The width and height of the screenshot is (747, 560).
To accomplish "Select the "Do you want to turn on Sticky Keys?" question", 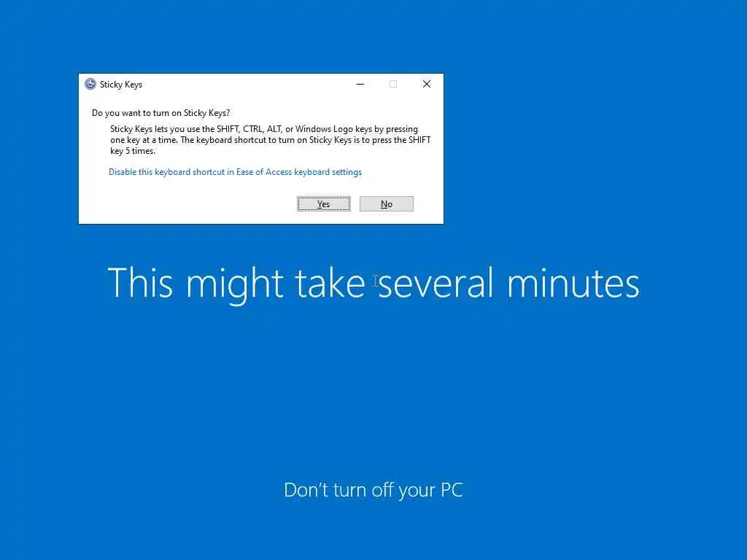I will 160,113.
